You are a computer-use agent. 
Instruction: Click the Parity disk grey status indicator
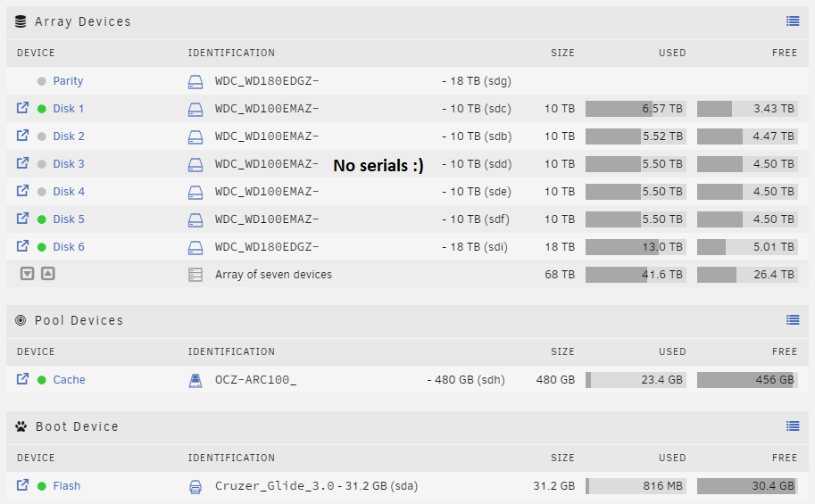pyautogui.click(x=41, y=81)
